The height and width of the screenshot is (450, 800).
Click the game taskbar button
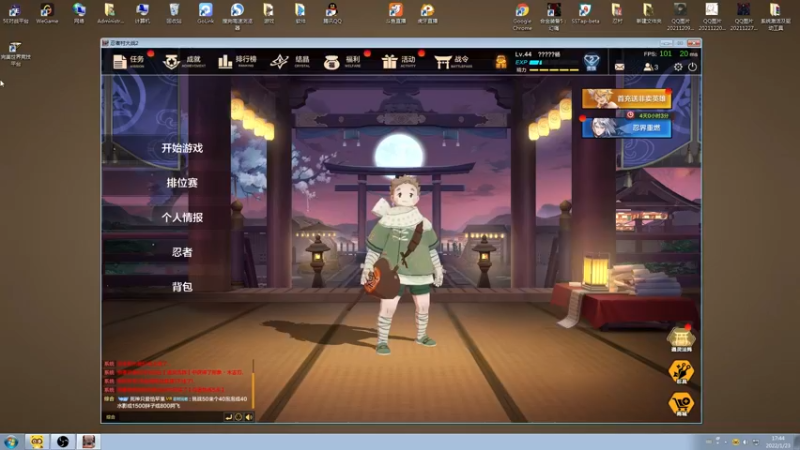pyautogui.click(x=89, y=441)
